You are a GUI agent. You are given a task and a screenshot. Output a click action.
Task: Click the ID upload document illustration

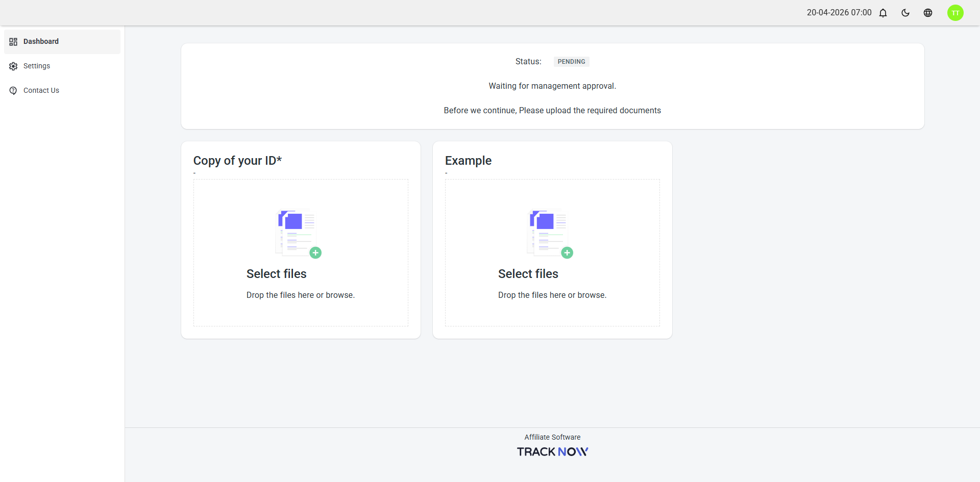296,232
